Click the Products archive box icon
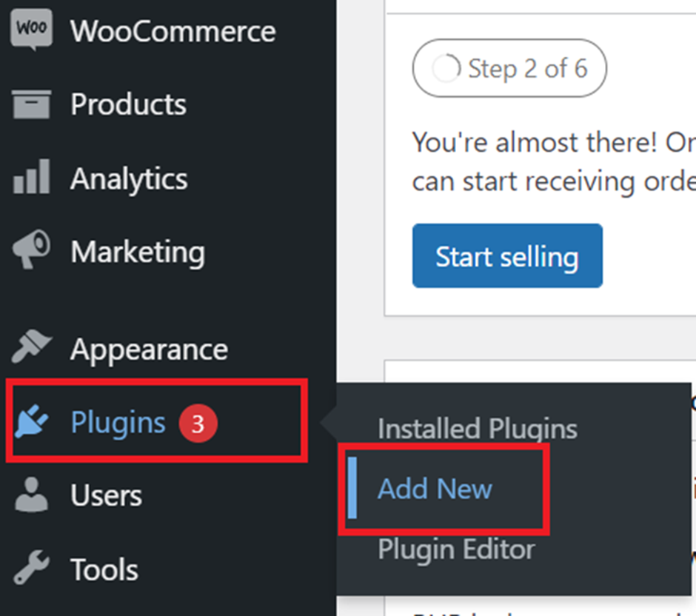Image resolution: width=696 pixels, height=616 pixels. coord(31,104)
